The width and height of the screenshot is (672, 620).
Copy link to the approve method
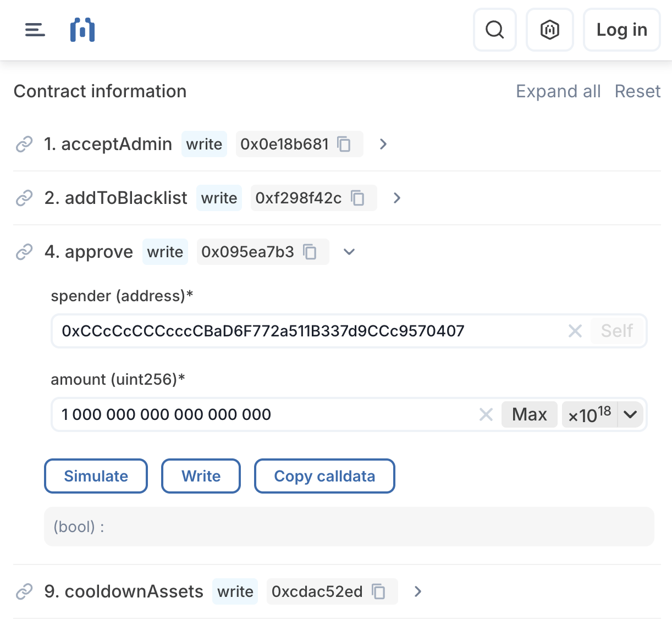(x=24, y=252)
